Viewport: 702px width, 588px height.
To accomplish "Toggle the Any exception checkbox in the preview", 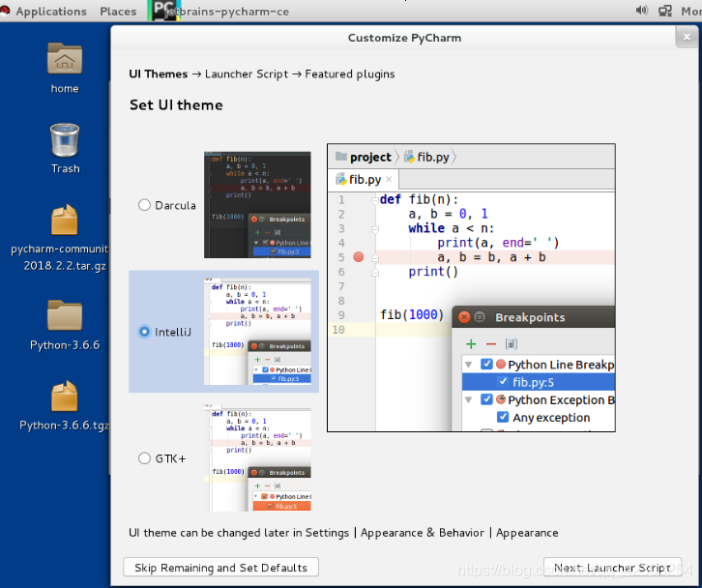I will (x=503, y=417).
